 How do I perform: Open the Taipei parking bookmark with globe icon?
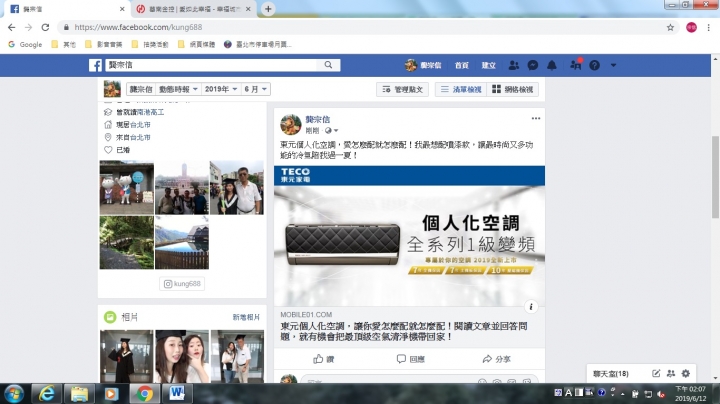coord(257,45)
